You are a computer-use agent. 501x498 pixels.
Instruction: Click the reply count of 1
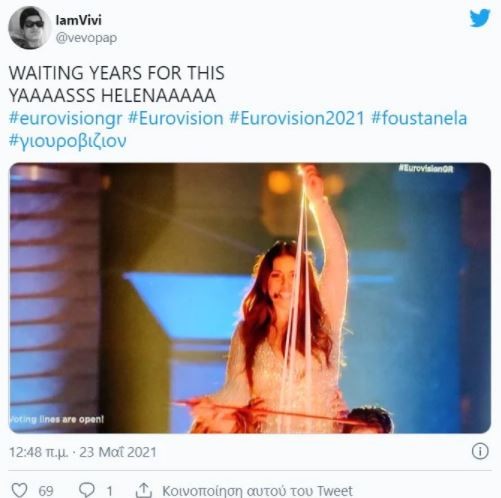[109, 491]
